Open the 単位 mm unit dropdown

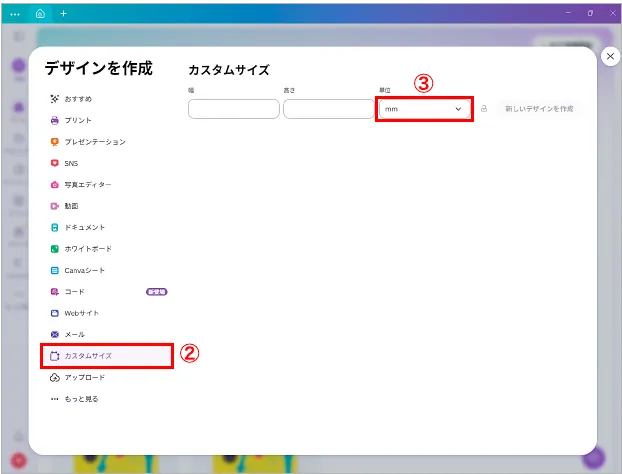(424, 109)
